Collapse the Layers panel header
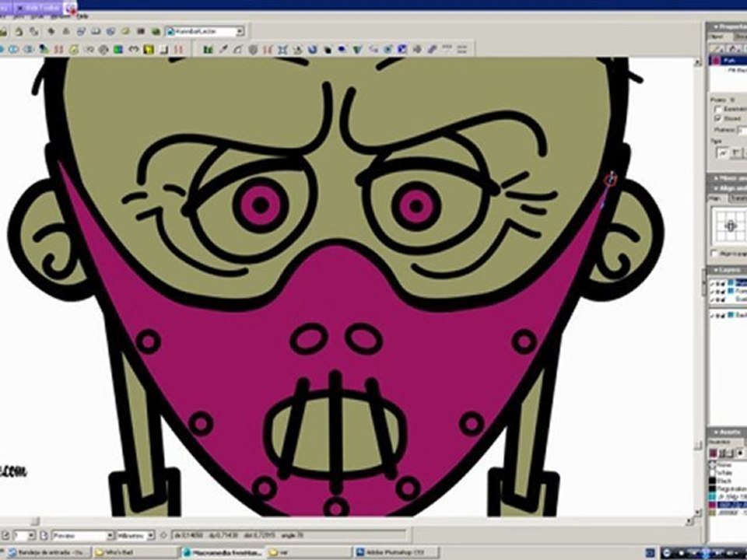The height and width of the screenshot is (560, 747). [x=727, y=270]
